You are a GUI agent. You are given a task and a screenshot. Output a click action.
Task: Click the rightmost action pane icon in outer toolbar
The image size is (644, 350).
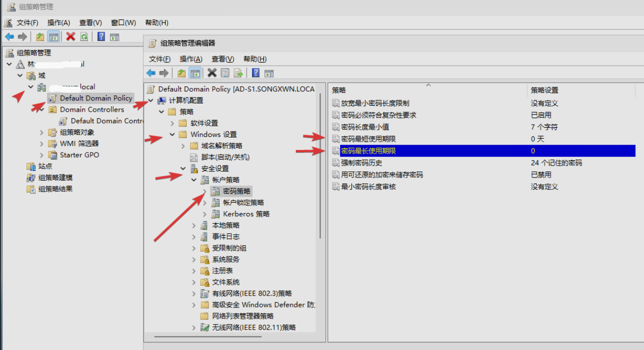[x=114, y=37]
